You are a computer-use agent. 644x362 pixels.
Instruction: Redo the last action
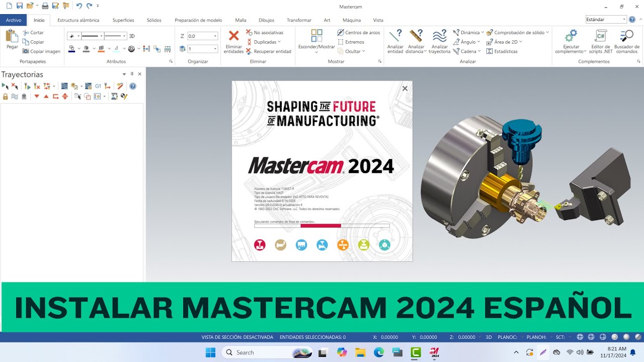coord(89,6)
